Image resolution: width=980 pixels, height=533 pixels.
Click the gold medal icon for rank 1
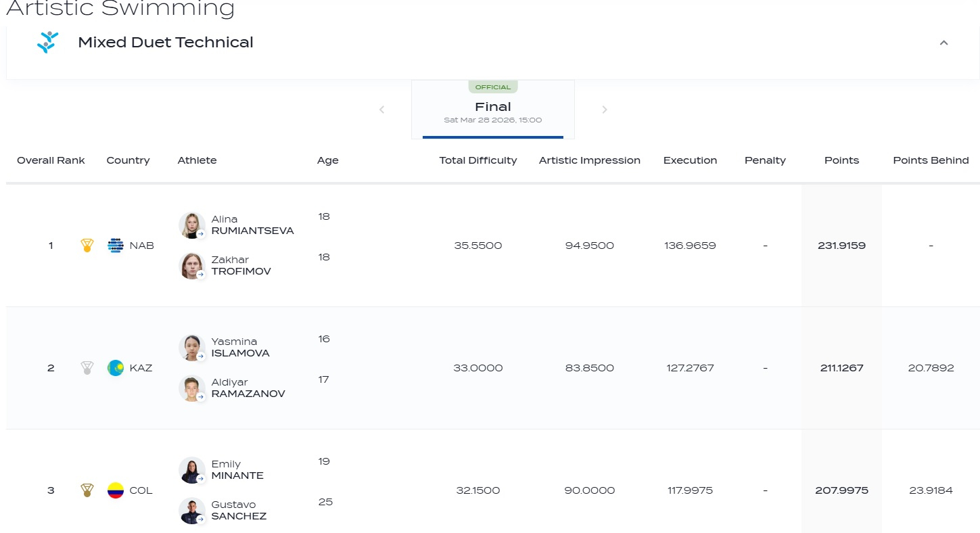click(87, 246)
